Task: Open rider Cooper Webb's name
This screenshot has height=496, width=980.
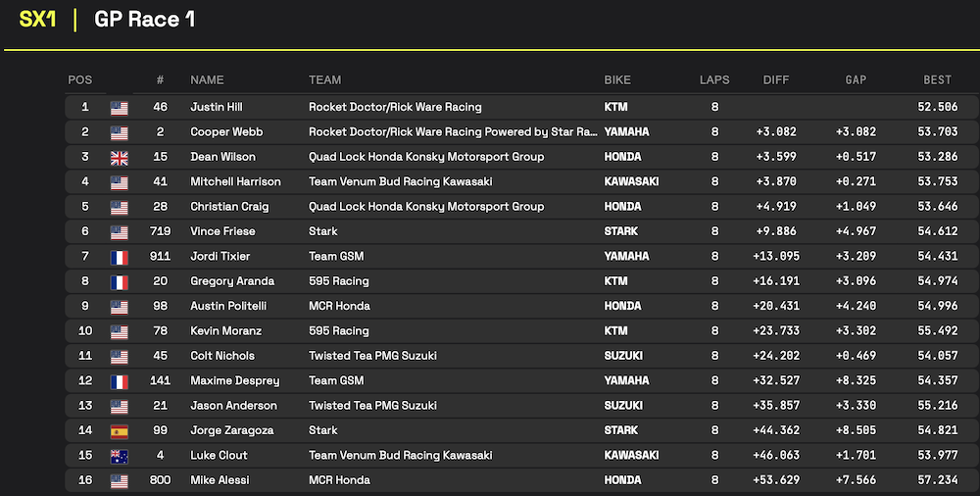Action: coord(226,132)
